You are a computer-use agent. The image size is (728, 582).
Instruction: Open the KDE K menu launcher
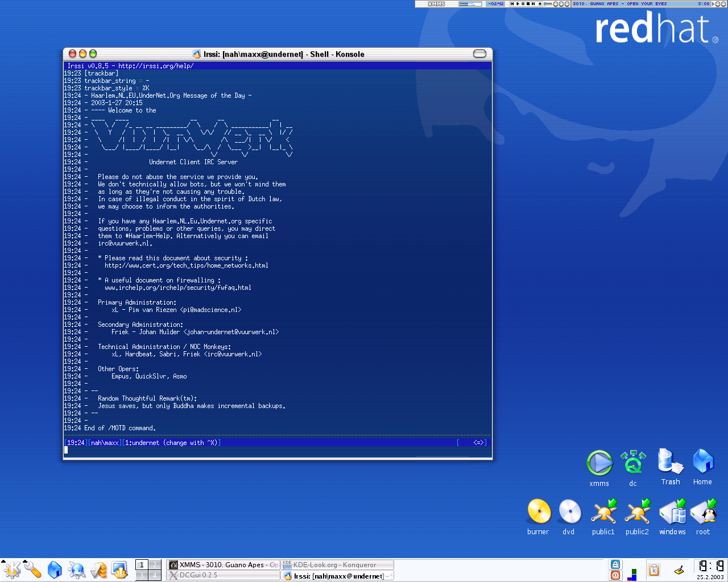(11, 569)
